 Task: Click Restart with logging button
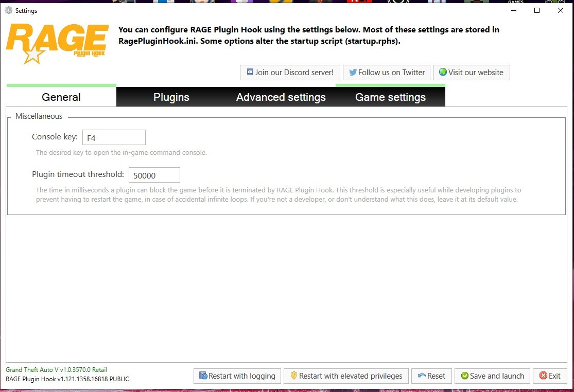click(x=237, y=376)
